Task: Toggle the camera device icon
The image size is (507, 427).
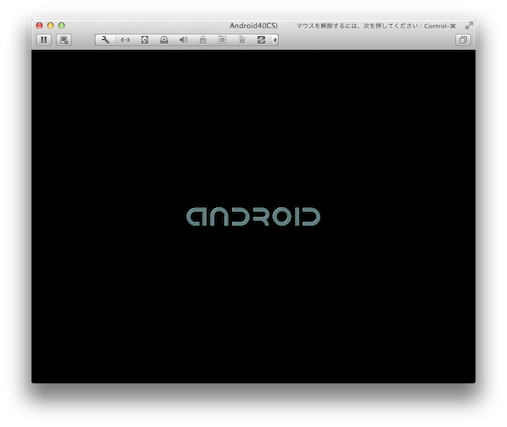Action: pyautogui.click(x=222, y=40)
